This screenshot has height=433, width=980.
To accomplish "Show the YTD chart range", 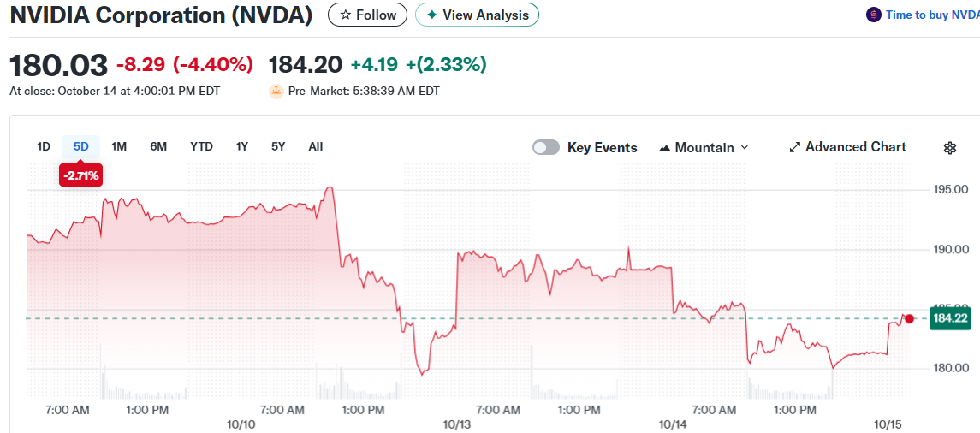I will [201, 146].
